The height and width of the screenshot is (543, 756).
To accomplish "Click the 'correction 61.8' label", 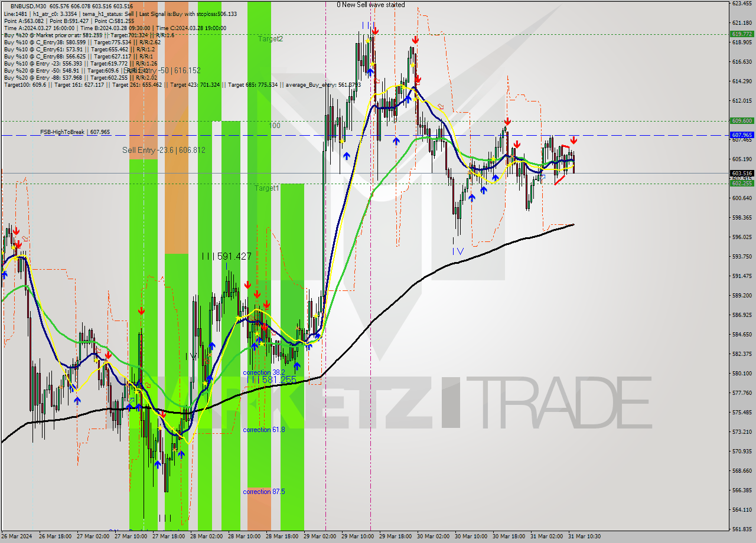I will (x=263, y=430).
